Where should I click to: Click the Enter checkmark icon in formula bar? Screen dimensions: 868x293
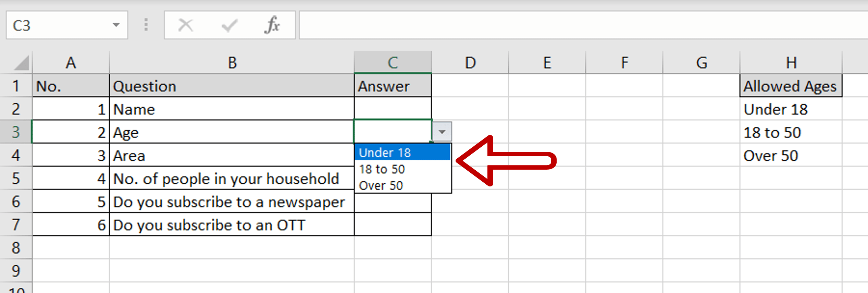tap(229, 25)
